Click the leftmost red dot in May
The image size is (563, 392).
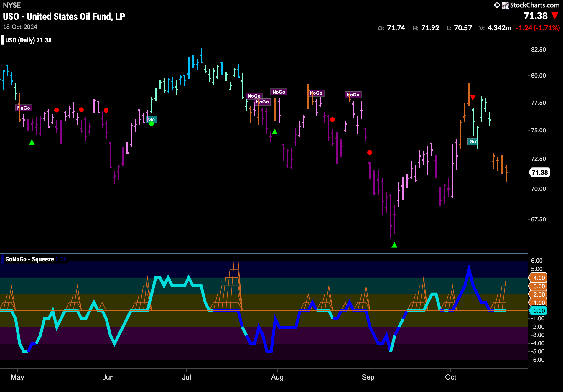tap(57, 110)
